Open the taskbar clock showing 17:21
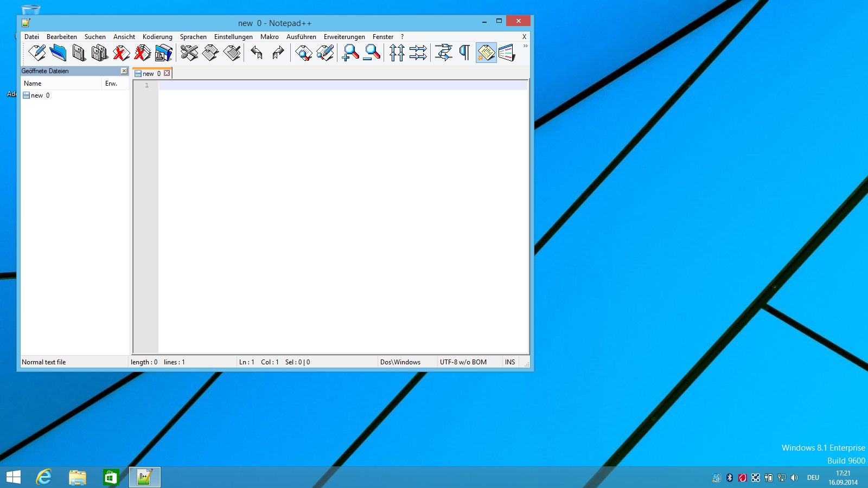 [843, 478]
